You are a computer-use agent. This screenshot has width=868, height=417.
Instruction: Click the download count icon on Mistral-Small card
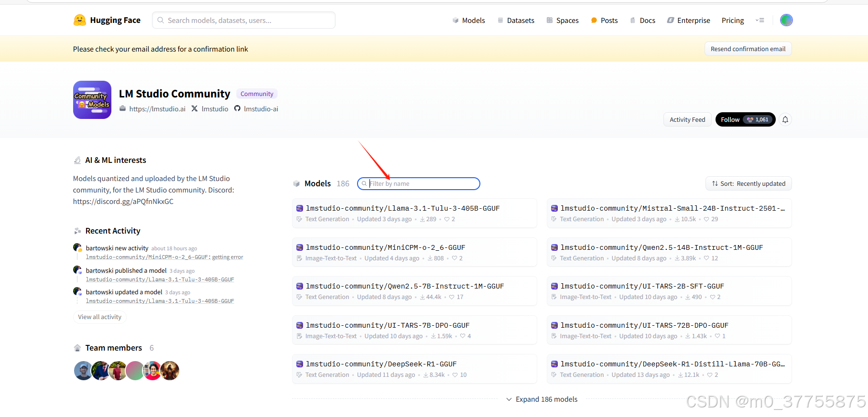point(677,219)
